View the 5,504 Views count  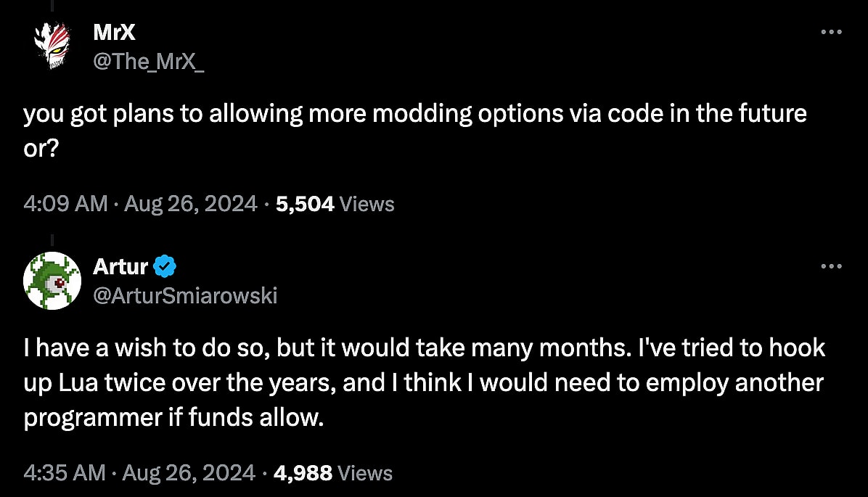(x=335, y=204)
